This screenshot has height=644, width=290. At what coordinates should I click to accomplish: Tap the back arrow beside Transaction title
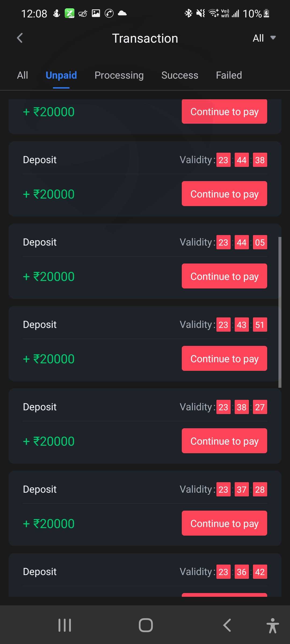[x=20, y=38]
